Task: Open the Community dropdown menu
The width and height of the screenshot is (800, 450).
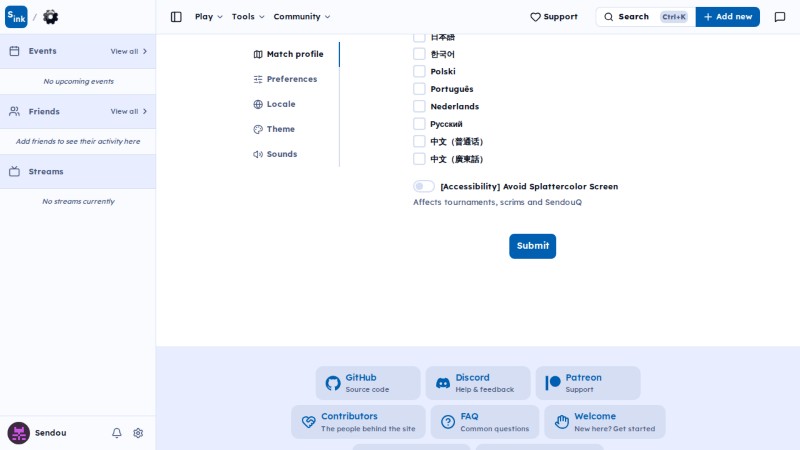Action: pos(302,17)
